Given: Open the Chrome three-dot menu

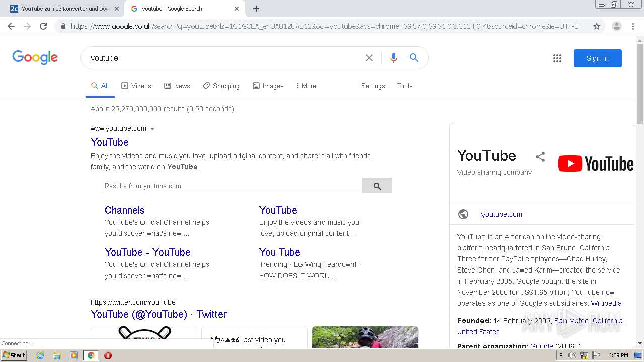Looking at the screenshot, I should [x=633, y=26].
